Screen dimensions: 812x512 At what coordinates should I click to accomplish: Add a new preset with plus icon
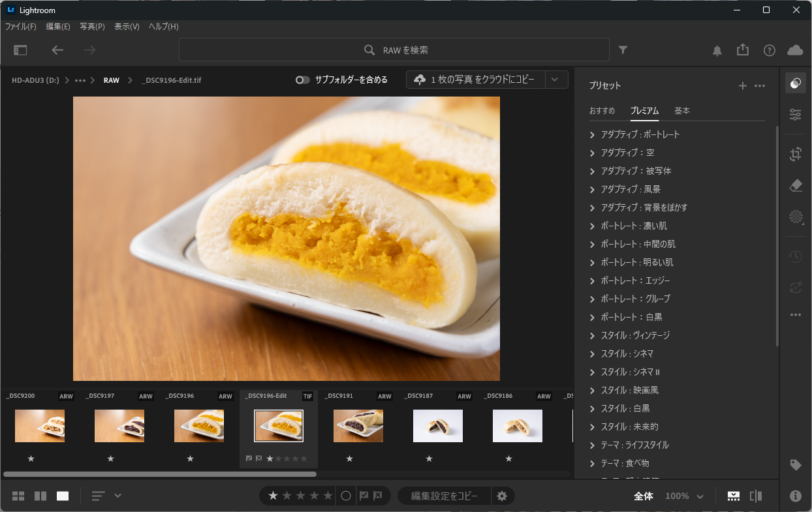pos(742,85)
